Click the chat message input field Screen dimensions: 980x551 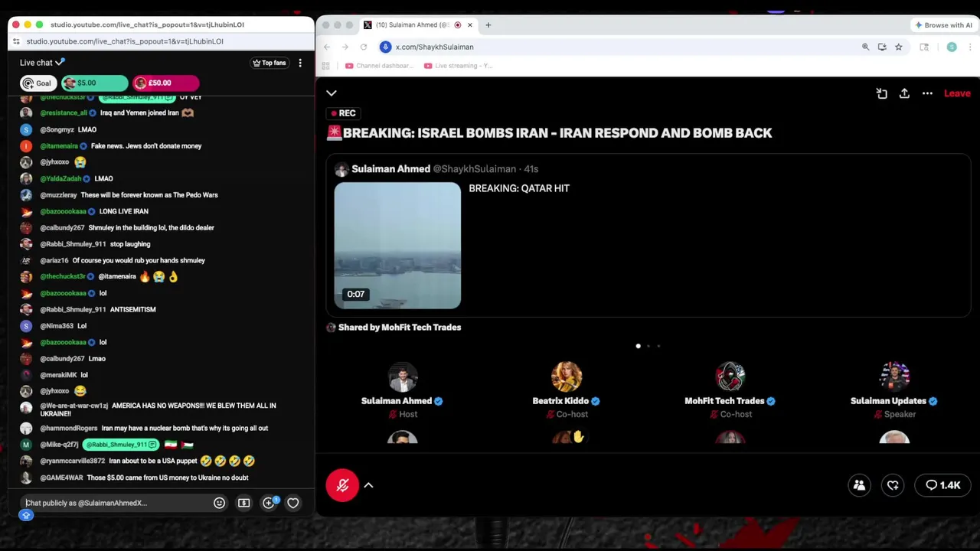pyautogui.click(x=115, y=503)
